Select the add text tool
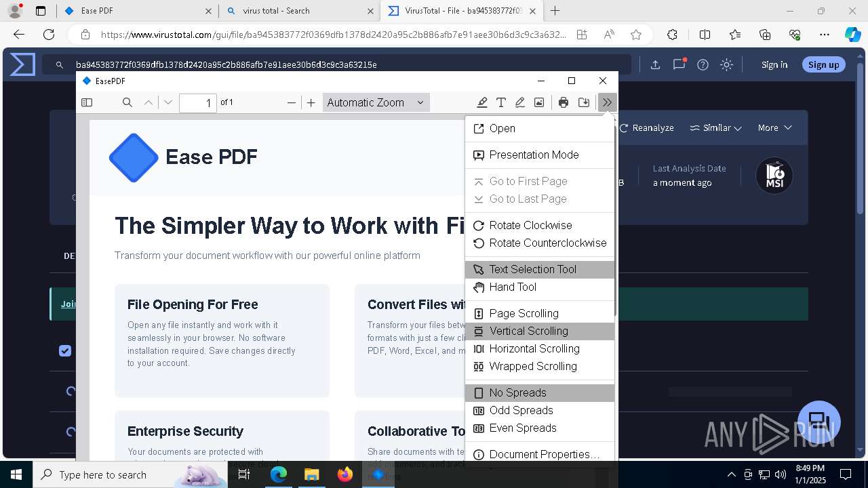This screenshot has height=488, width=868. [501, 102]
